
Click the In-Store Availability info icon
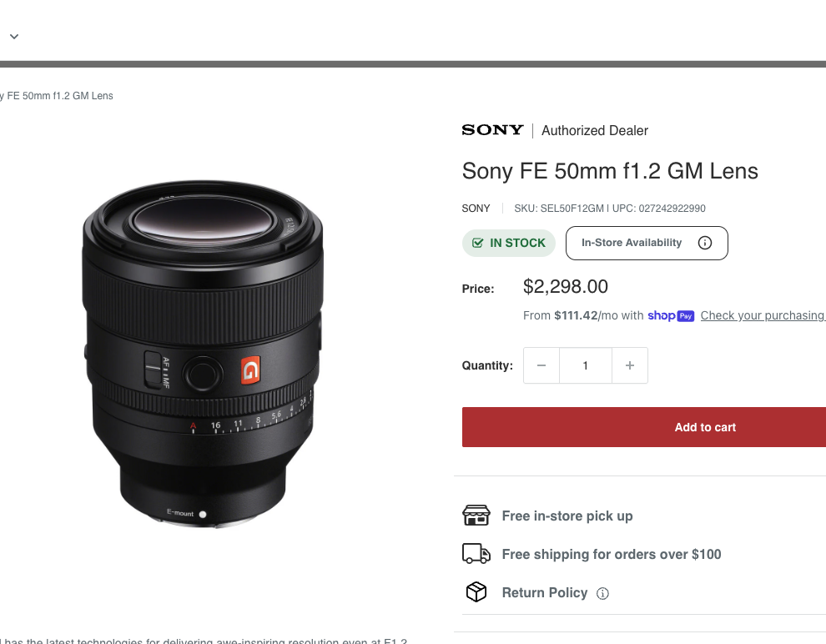coord(704,243)
